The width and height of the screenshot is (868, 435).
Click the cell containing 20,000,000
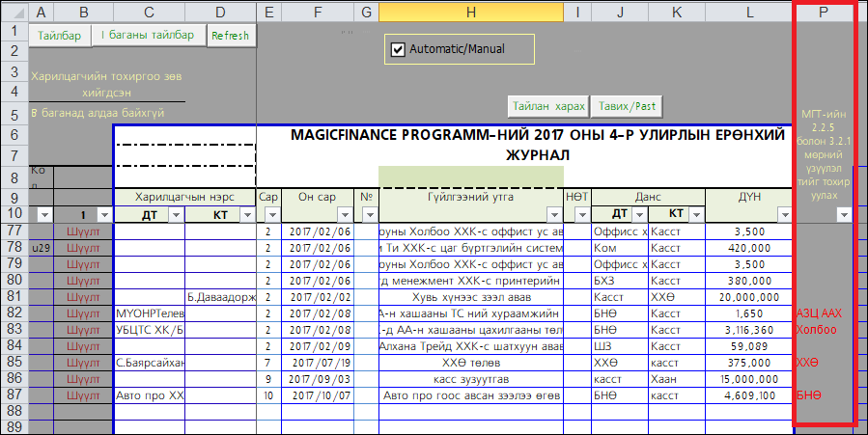(749, 296)
